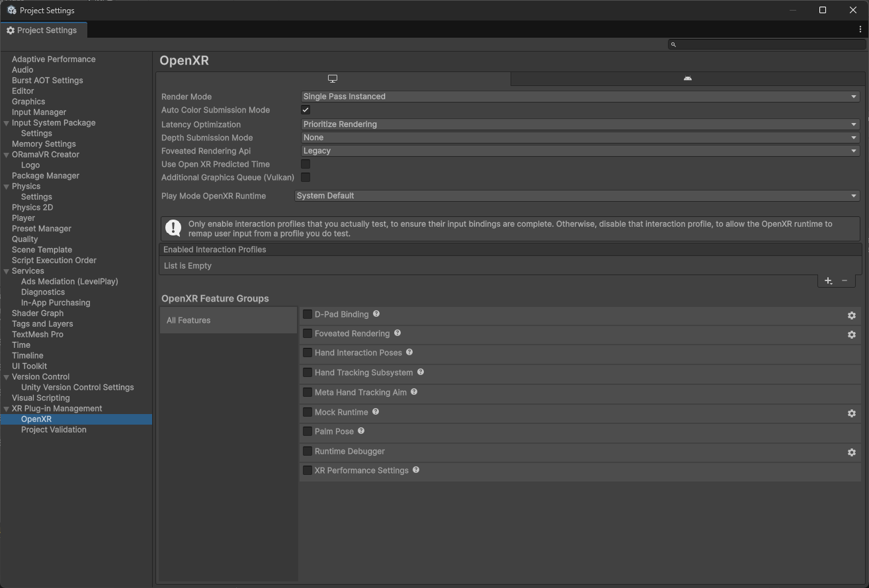The width and height of the screenshot is (869, 588).
Task: Open Depth Submission Mode dropdown
Action: [x=580, y=138]
